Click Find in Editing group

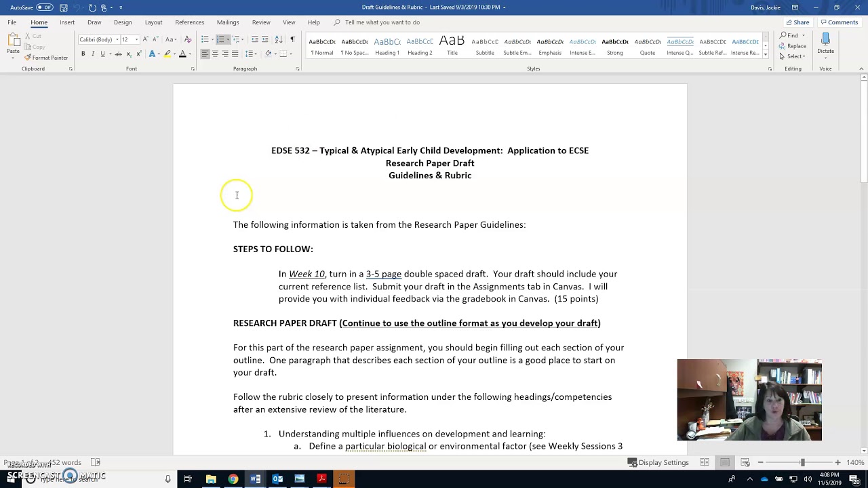[x=789, y=35]
